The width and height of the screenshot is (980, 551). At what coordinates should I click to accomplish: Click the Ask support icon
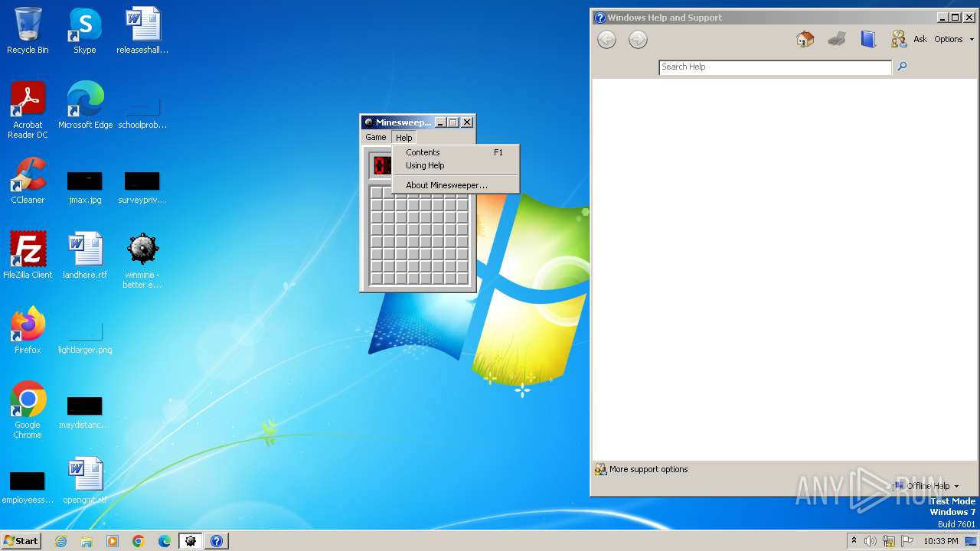coord(899,39)
